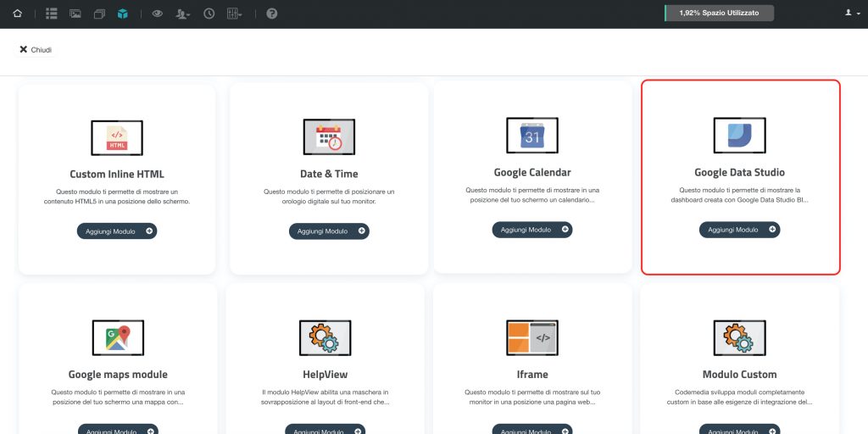Select the blue cube modules icon
This screenshot has width=868, height=434.
123,14
